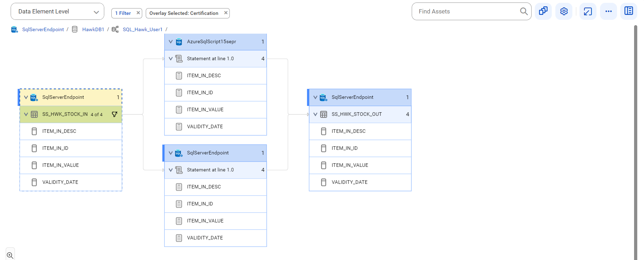Select ITEM_IN_DESC column of SS_HWK_STOCK_OUT
This screenshot has width=644, height=260.
[x=360, y=131]
